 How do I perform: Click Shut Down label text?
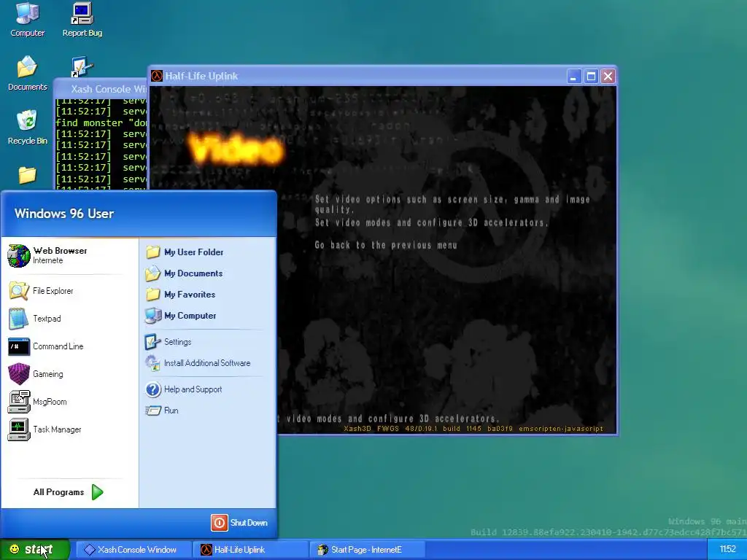click(249, 523)
